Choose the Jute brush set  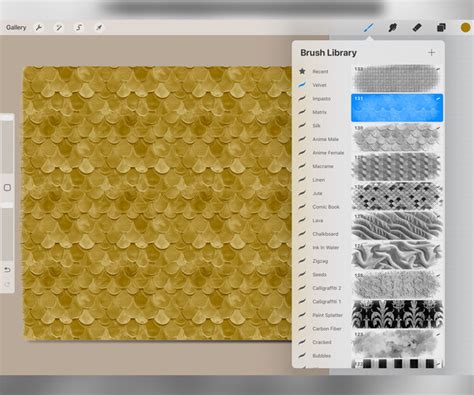(x=317, y=193)
